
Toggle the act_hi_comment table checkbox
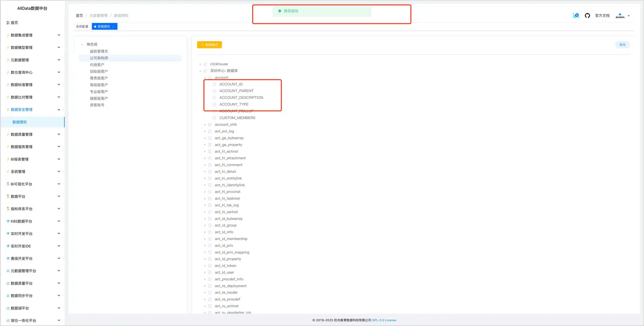click(x=210, y=165)
